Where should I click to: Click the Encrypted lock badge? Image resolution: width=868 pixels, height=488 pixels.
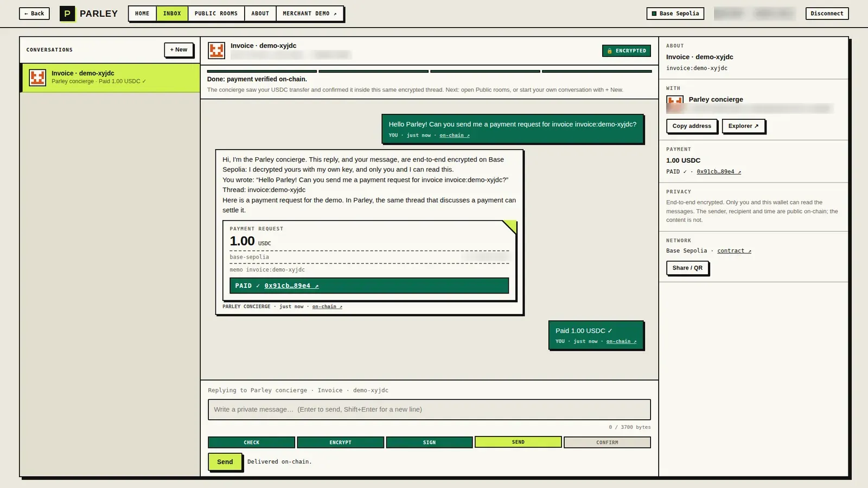pos(627,51)
